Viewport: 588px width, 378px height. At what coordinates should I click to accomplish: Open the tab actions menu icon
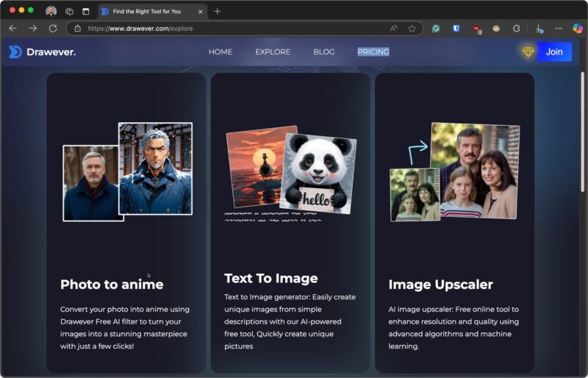[85, 11]
